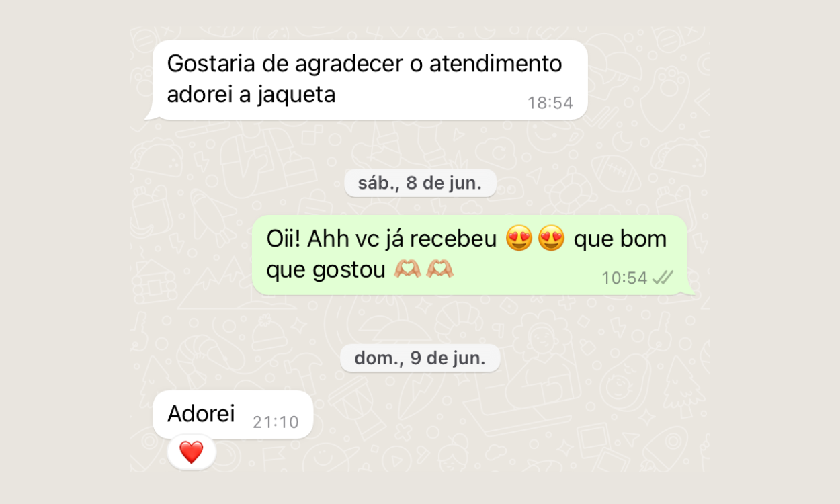Click the red heart reaction under Adorei
840x504 pixels.
pyautogui.click(x=191, y=452)
